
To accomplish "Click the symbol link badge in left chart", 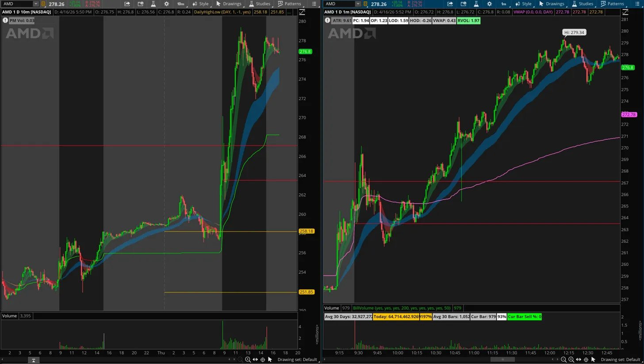I will (x=43, y=4).
